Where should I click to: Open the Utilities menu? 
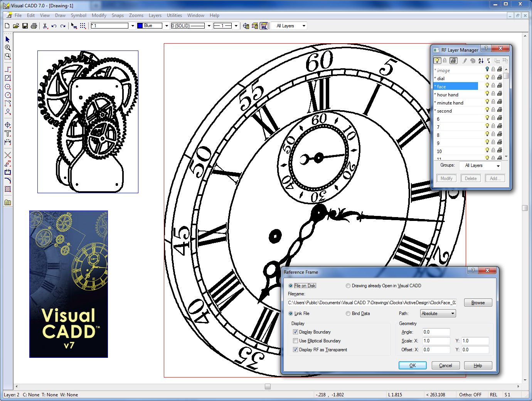coord(174,15)
